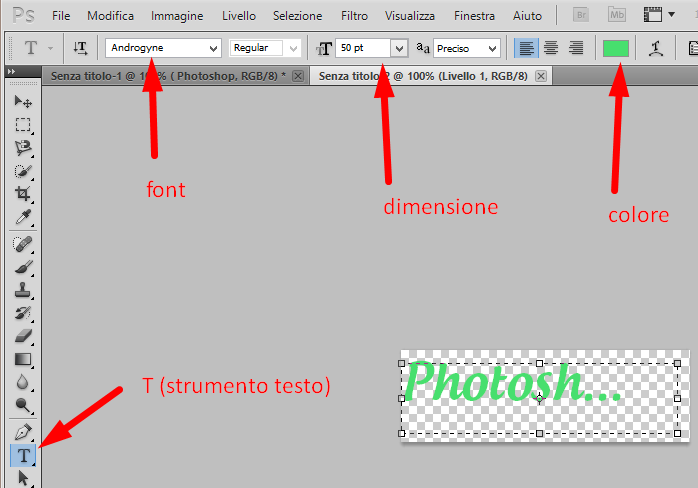
Task: Click the anti-aliasing aa icon
Action: 423,48
